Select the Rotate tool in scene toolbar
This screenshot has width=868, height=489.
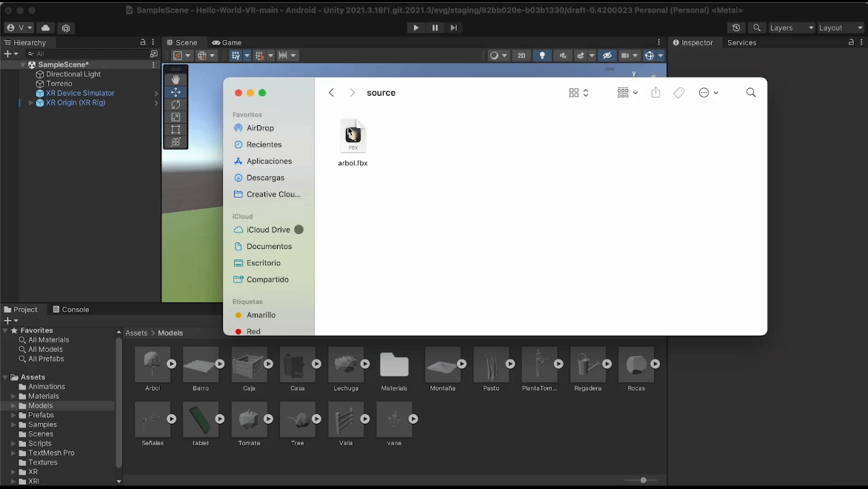coord(176,104)
